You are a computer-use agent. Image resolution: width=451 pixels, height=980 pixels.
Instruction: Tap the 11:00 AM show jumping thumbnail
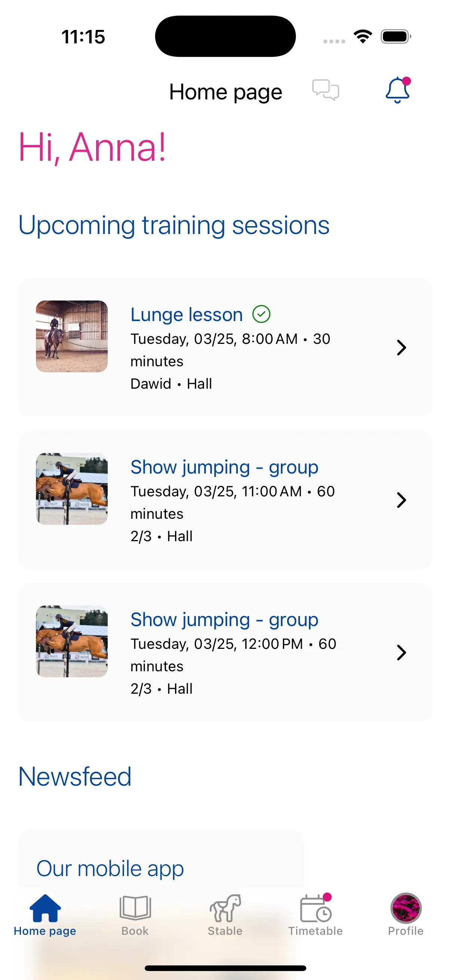point(72,489)
